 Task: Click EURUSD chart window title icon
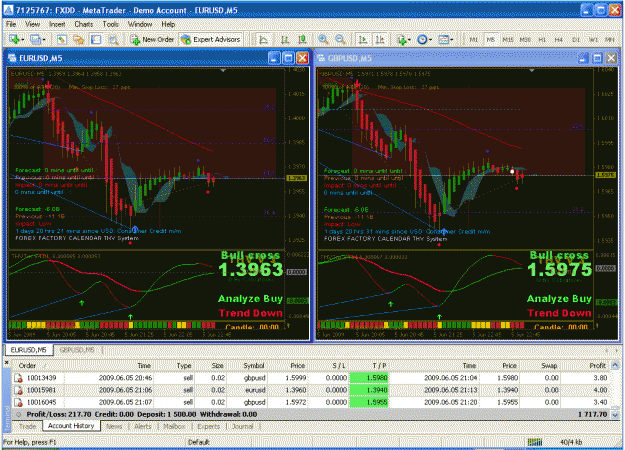pos(12,58)
